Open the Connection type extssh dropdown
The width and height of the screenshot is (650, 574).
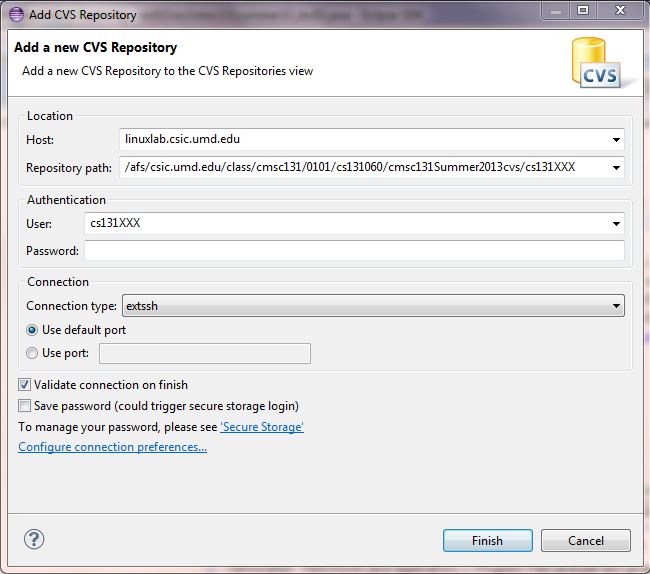pyautogui.click(x=373, y=306)
